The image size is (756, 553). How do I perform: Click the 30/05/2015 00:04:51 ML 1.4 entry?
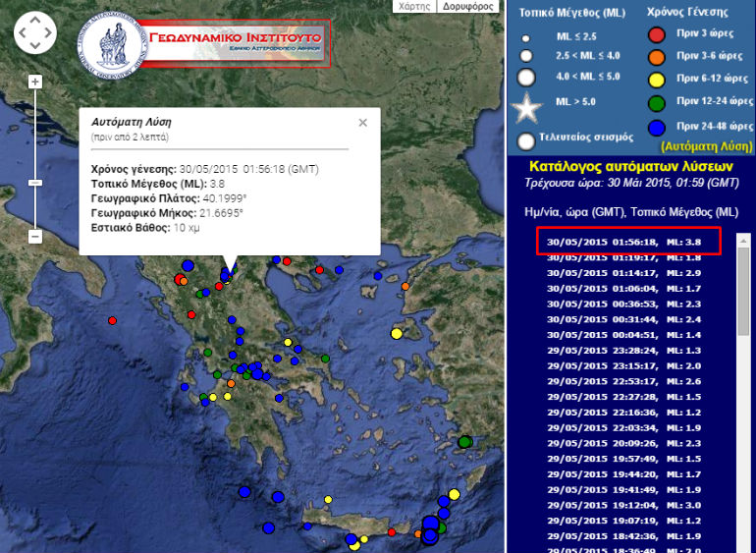tap(624, 334)
